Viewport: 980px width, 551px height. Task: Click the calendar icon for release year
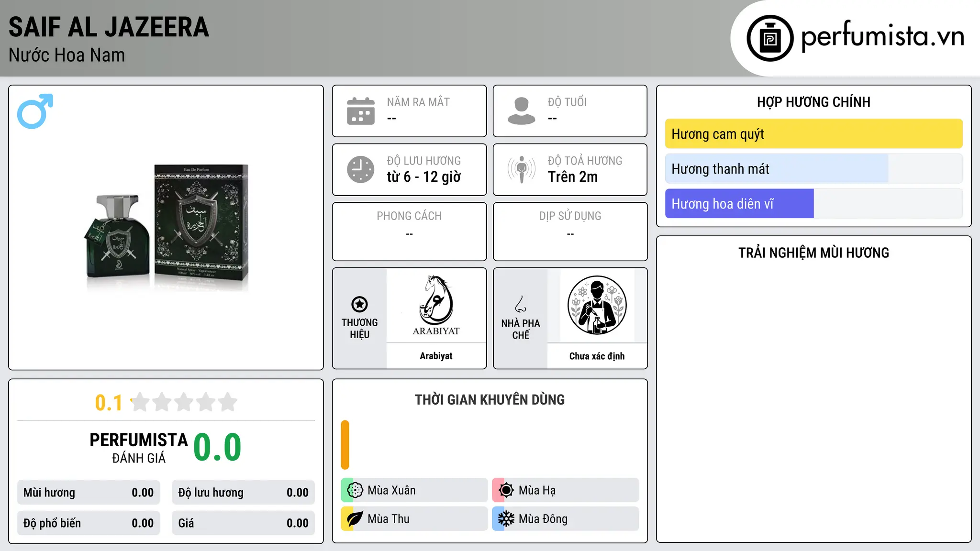(x=361, y=111)
